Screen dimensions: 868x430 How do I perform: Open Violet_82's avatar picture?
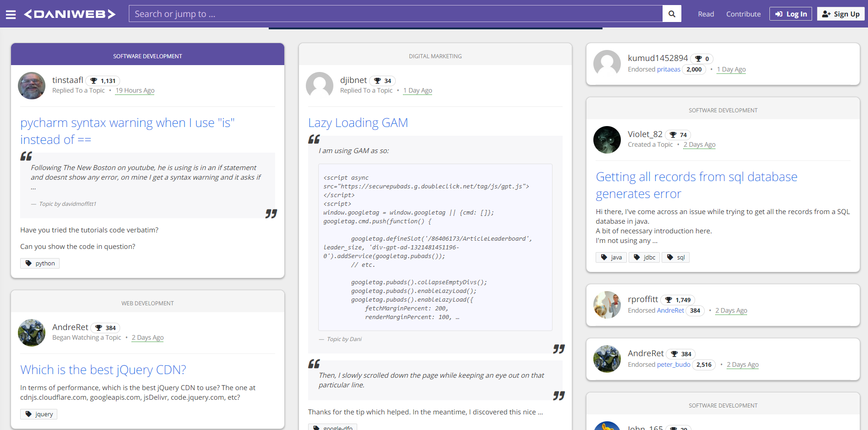[x=607, y=140]
